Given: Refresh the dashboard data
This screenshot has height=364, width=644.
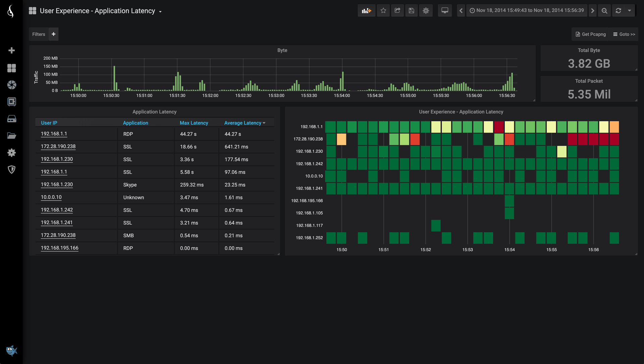Looking at the screenshot, I should coord(619,11).
